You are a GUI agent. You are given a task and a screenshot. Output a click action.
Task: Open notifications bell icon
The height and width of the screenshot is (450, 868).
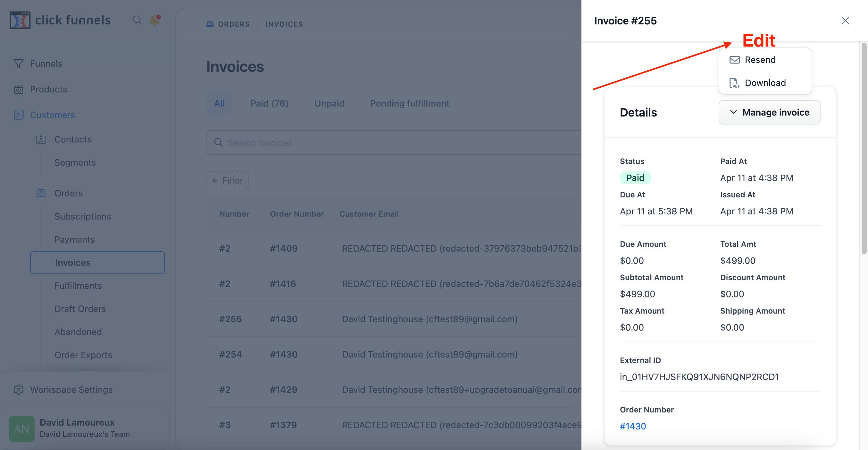tap(155, 20)
